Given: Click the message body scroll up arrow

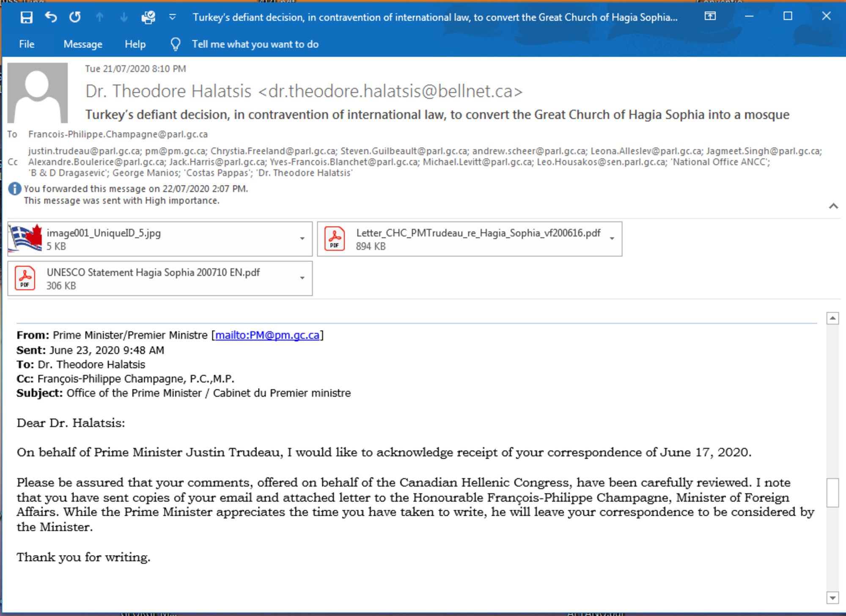Looking at the screenshot, I should 832,318.
